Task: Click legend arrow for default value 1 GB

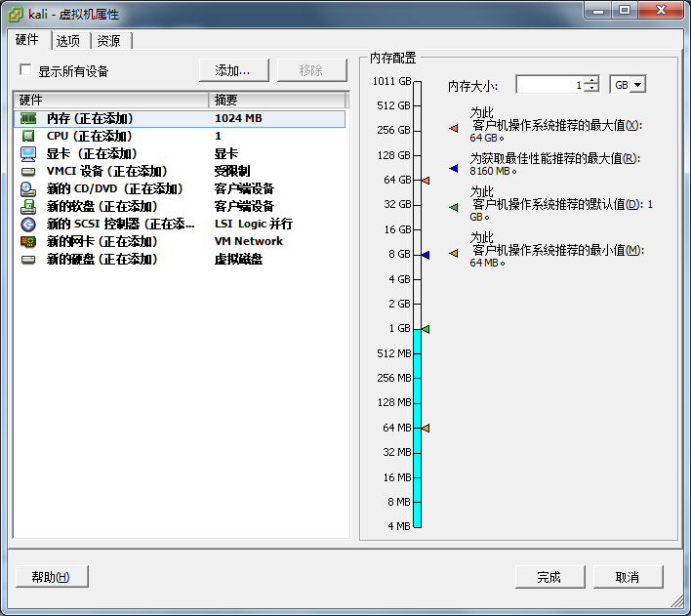Action: pyautogui.click(x=454, y=207)
